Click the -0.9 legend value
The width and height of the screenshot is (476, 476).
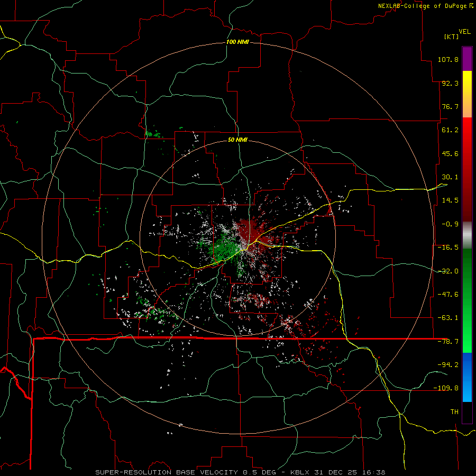pyautogui.click(x=450, y=224)
